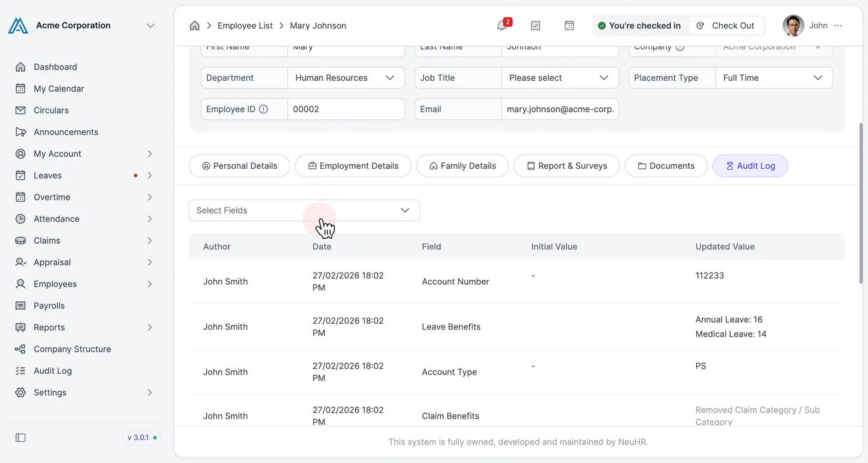The width and height of the screenshot is (868, 463).
Task: Expand the Leaves submenu chevron
Action: pyautogui.click(x=149, y=175)
